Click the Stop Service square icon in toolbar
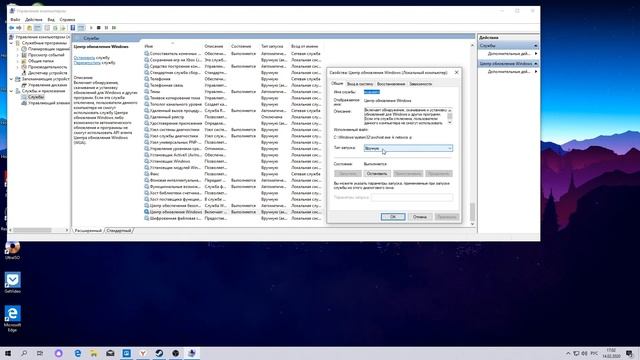Screen dimensions: 640x360 coord(98,28)
